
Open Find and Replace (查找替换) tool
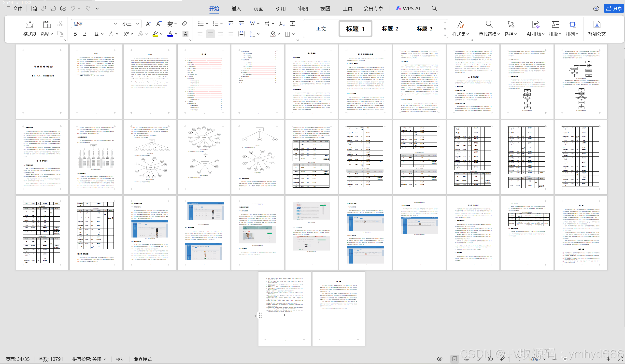(x=489, y=25)
